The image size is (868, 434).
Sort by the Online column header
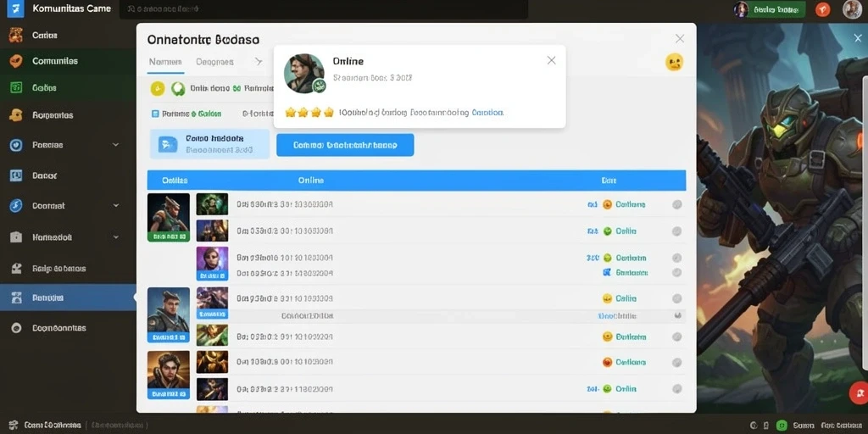[x=310, y=181]
